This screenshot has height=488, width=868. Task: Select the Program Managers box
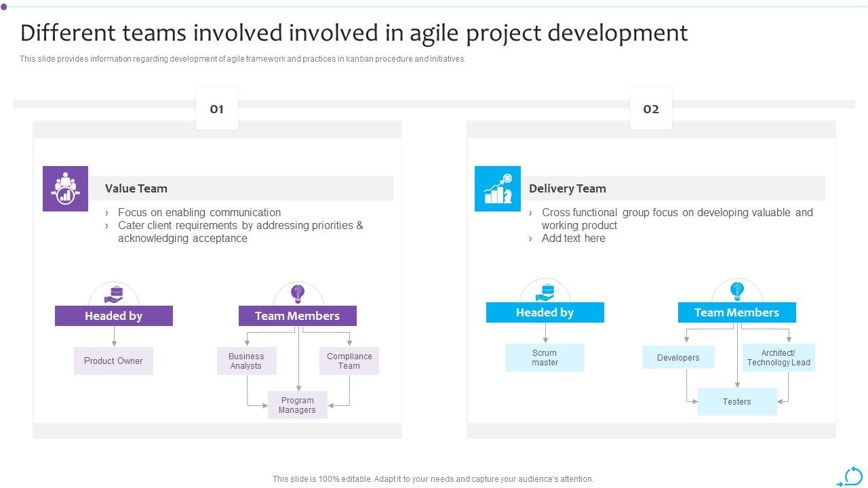(x=298, y=405)
